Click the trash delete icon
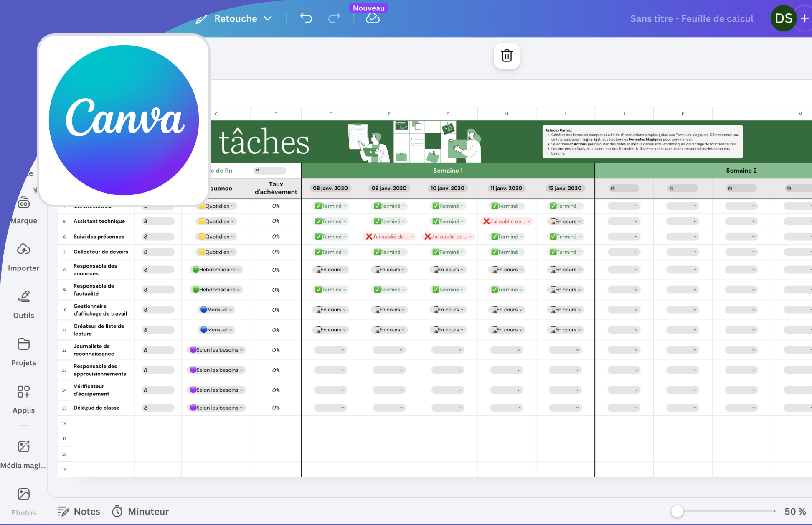Screen dimensions: 812x525 point(507,56)
